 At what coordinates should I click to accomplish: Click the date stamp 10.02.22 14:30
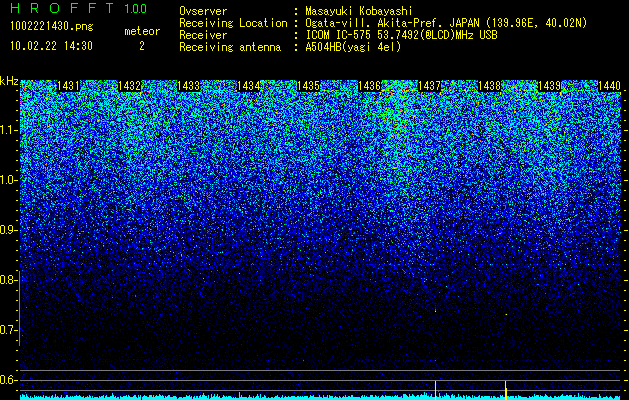click(51, 46)
